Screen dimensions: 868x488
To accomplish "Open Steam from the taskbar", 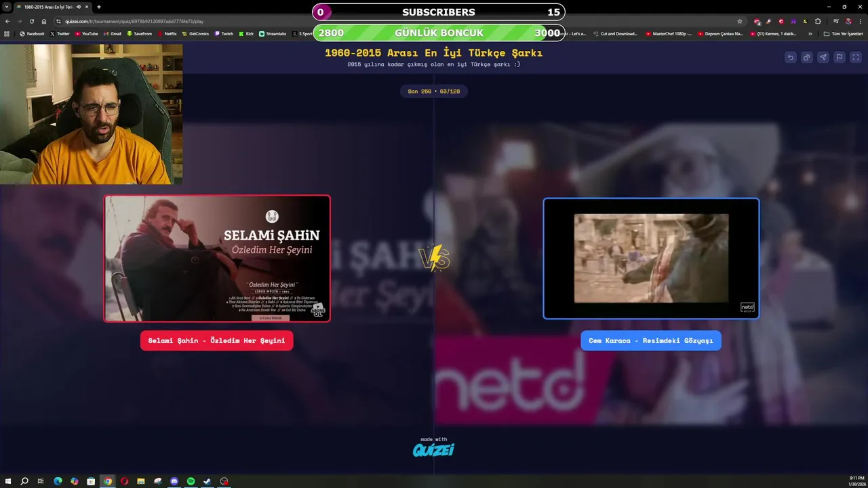I will tap(208, 481).
